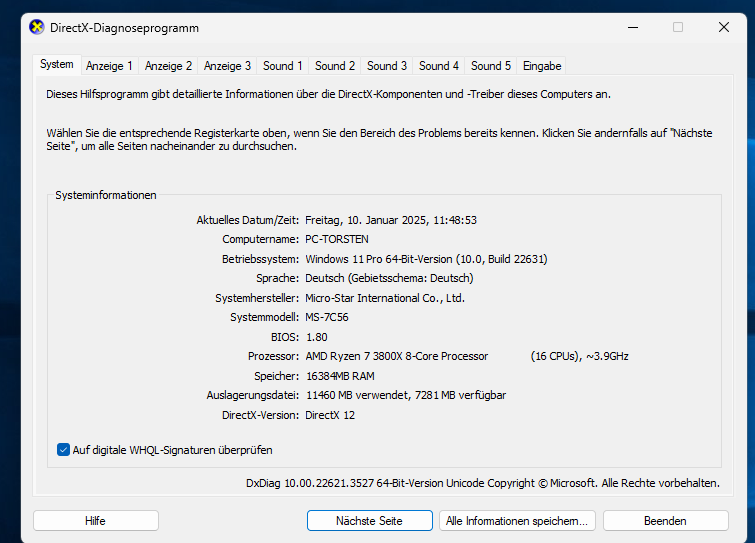Screen dimensions: 755x543
Task: Click the Prozessor: label
Action: (x=273, y=356)
